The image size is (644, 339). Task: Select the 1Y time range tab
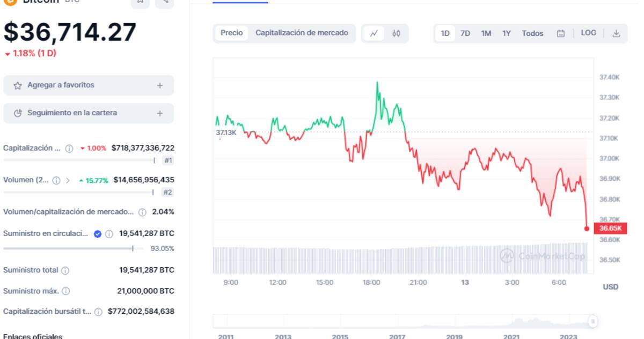[x=507, y=33]
